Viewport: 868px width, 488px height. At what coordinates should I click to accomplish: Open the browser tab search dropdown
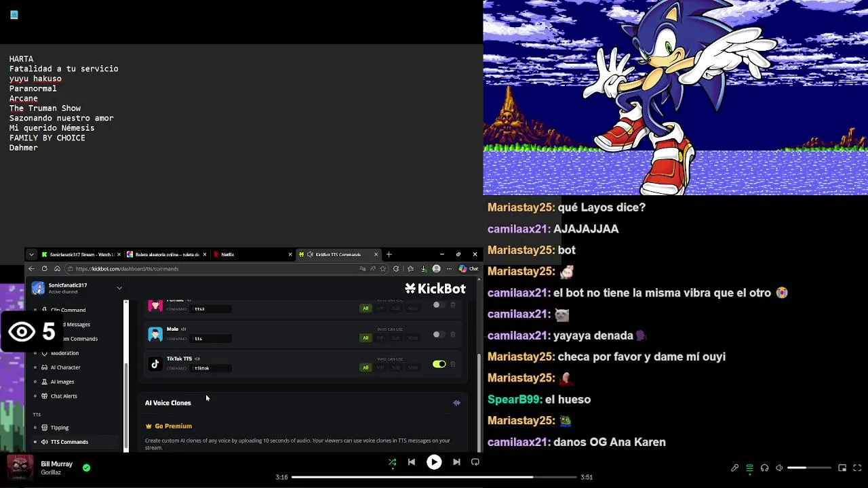click(x=31, y=255)
